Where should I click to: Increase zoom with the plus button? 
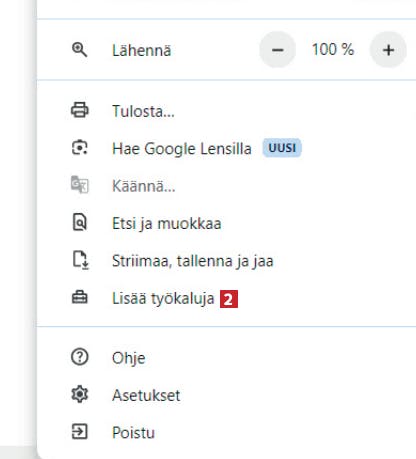pyautogui.click(x=388, y=50)
